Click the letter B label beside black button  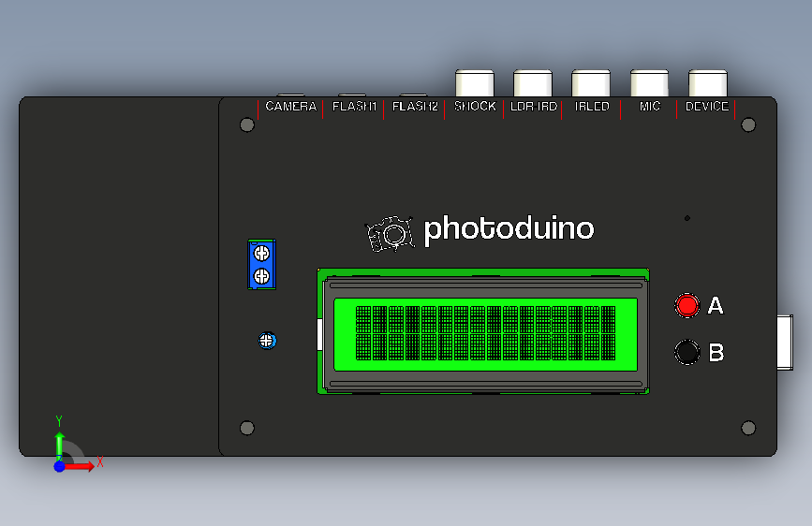coord(716,353)
